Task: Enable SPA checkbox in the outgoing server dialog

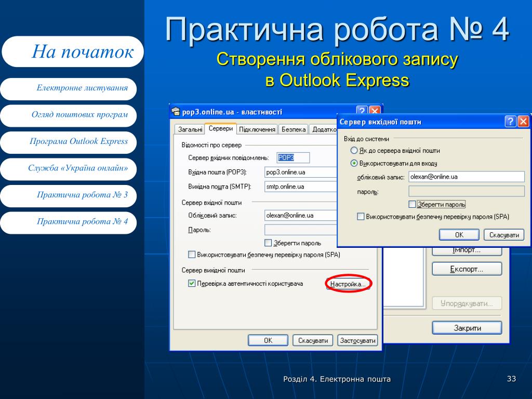Action: [361, 217]
